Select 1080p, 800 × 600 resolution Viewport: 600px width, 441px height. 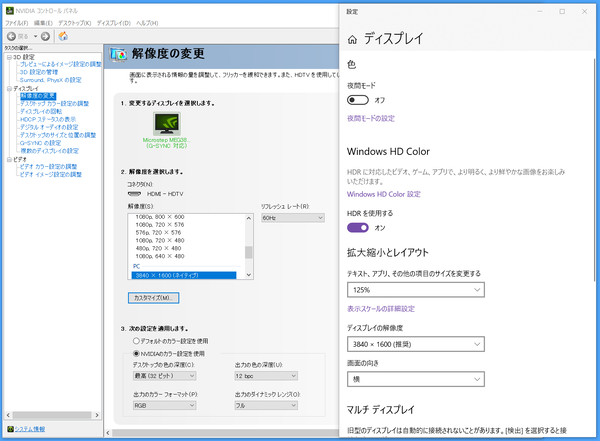(x=160, y=217)
